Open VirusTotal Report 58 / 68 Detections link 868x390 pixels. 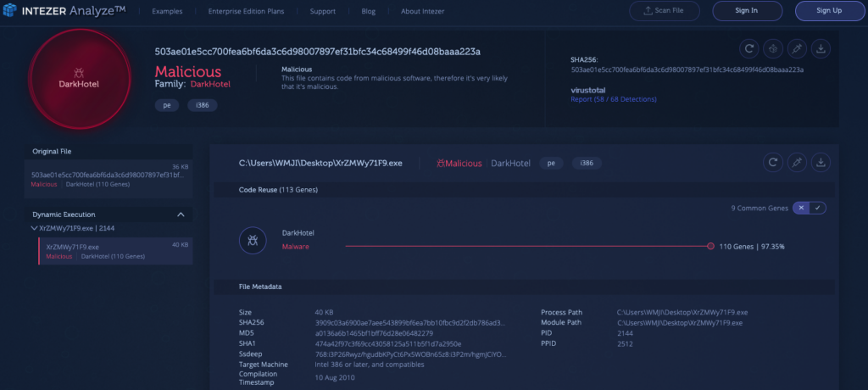point(613,98)
